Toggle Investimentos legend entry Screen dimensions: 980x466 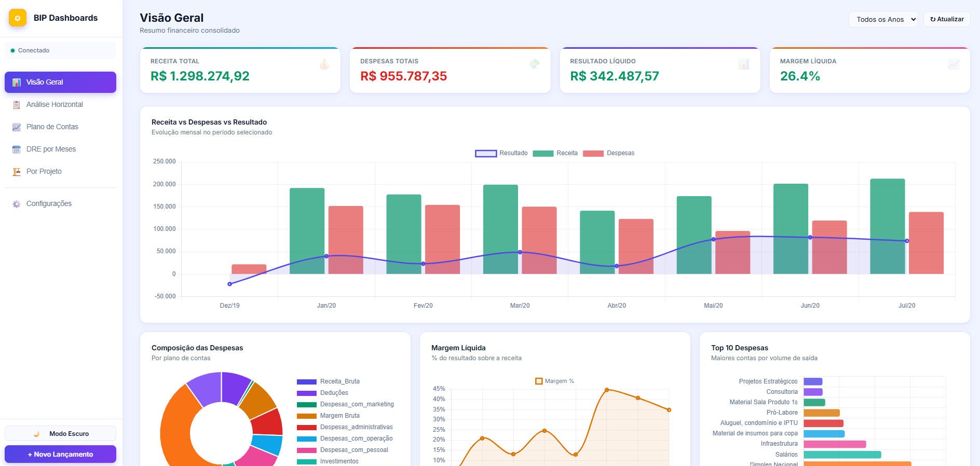coord(328,461)
